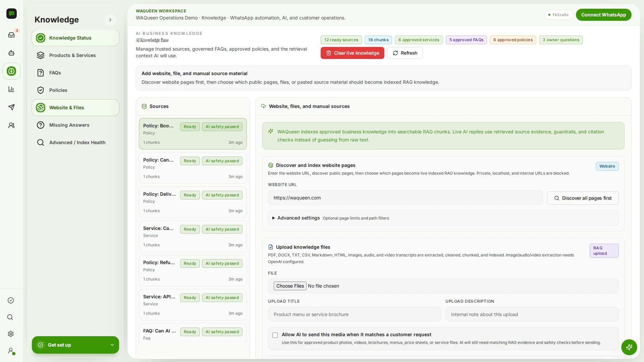Viewport: 644px width, 362px height.
Task: Select the FAQ: Can AI ... source card
Action: click(x=193, y=334)
